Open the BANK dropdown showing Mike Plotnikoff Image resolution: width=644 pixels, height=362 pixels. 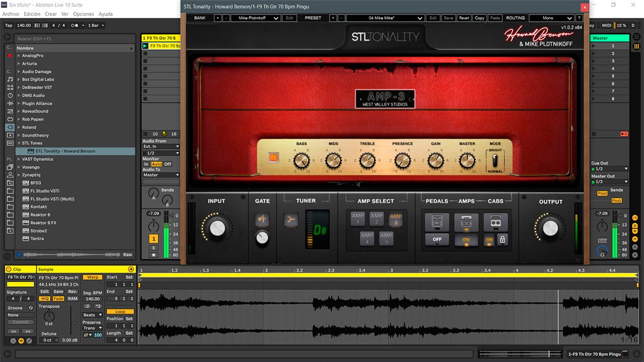pyautogui.click(x=255, y=18)
